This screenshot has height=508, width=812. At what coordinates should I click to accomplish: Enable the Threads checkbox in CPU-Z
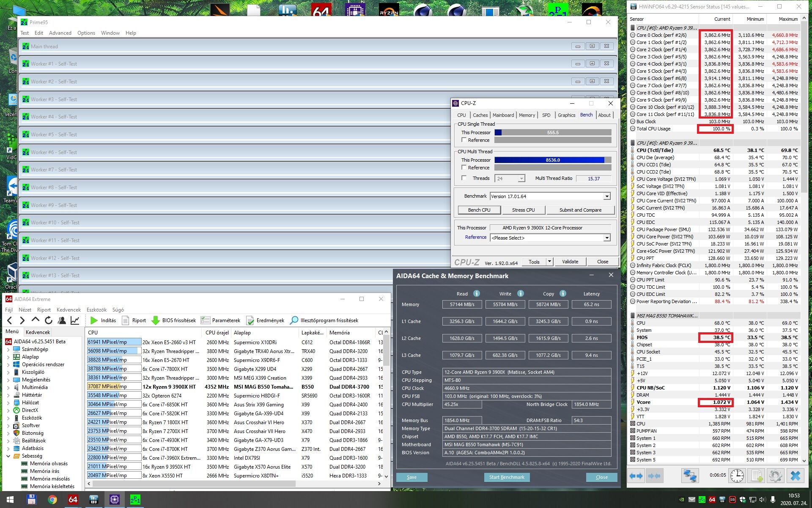pos(464,178)
